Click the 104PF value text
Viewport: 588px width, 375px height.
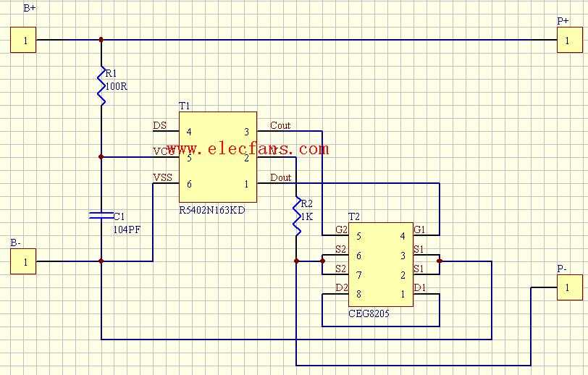[x=127, y=230]
